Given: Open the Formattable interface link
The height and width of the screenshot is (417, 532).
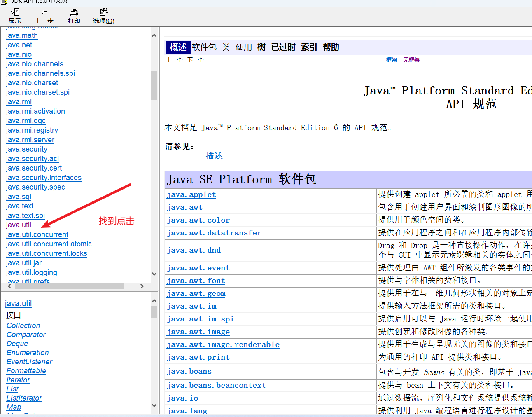Looking at the screenshot, I should point(26,371).
